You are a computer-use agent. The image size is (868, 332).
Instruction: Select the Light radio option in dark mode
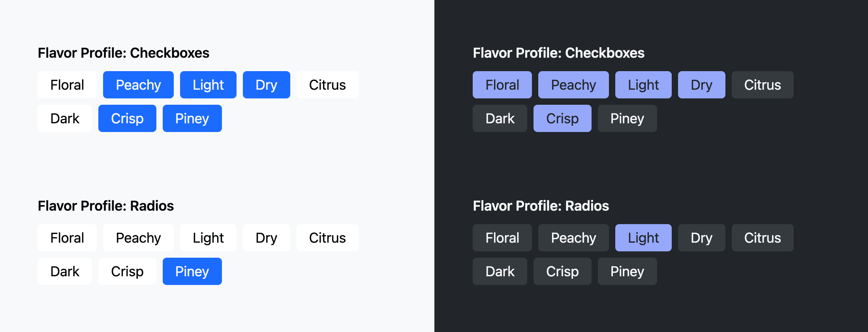pyautogui.click(x=643, y=238)
